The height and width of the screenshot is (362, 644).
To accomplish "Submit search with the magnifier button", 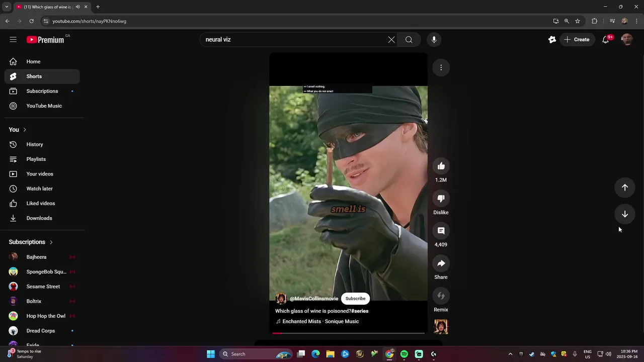I will click(x=409, y=40).
